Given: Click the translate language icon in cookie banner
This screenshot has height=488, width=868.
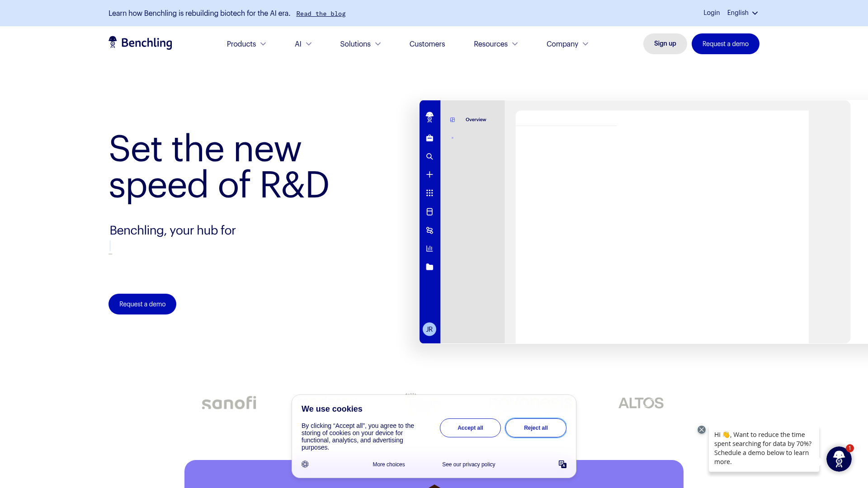Looking at the screenshot, I should 562,464.
